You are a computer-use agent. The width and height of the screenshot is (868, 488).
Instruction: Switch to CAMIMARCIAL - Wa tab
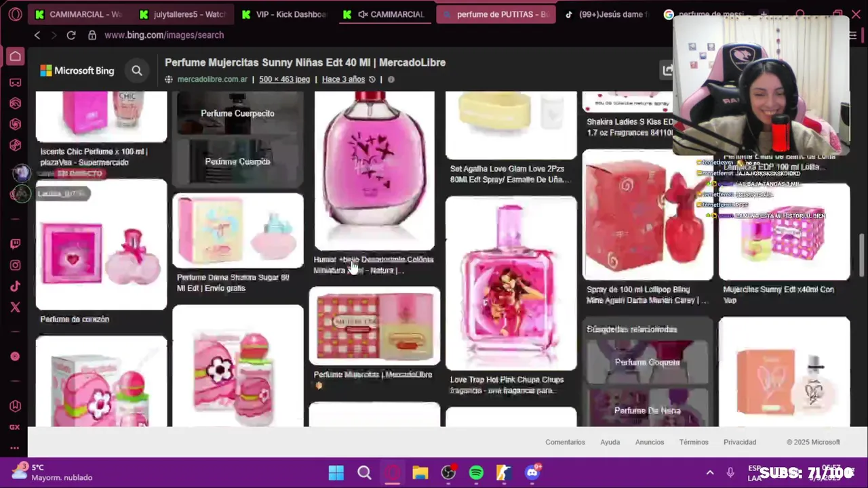79,14
